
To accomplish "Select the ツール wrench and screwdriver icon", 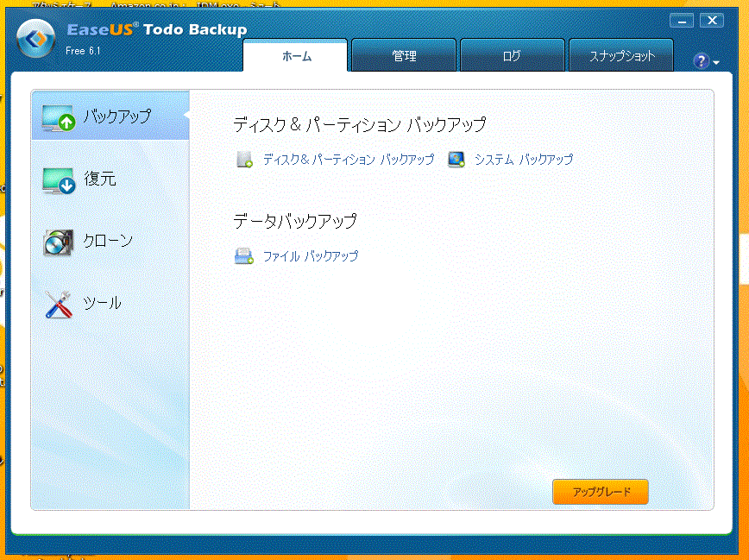I will click(x=59, y=305).
